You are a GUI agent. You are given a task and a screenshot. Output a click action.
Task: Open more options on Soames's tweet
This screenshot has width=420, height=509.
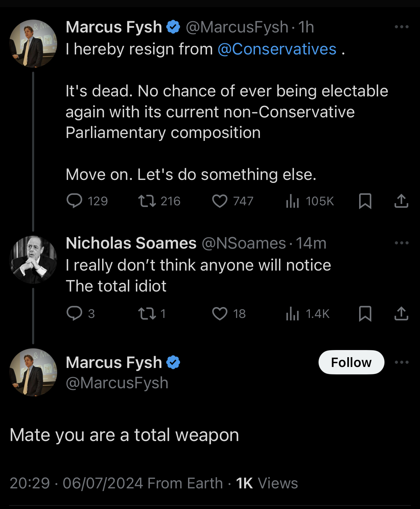point(401,243)
